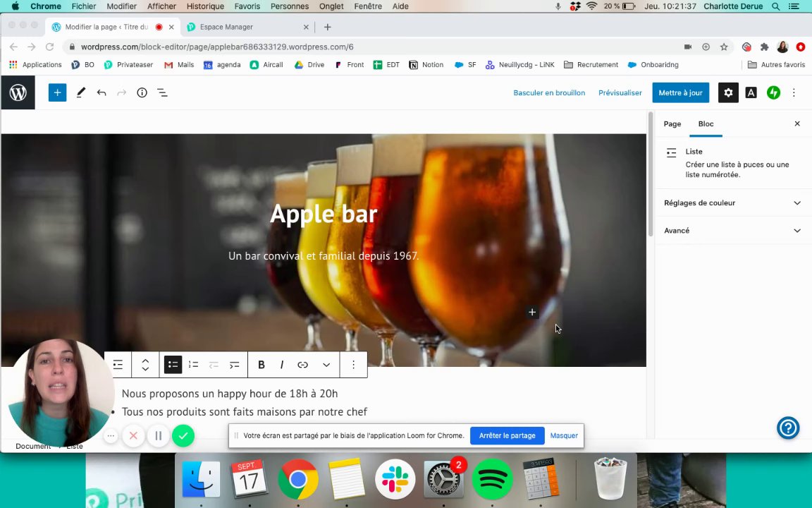Open the Favoris menu
812x508 pixels.
click(247, 6)
